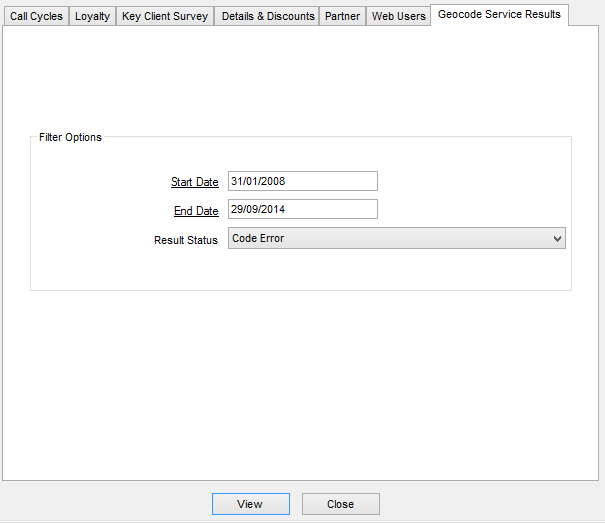Viewport: 605px width, 523px height.
Task: Click the underlined End Date label
Action: point(196,211)
